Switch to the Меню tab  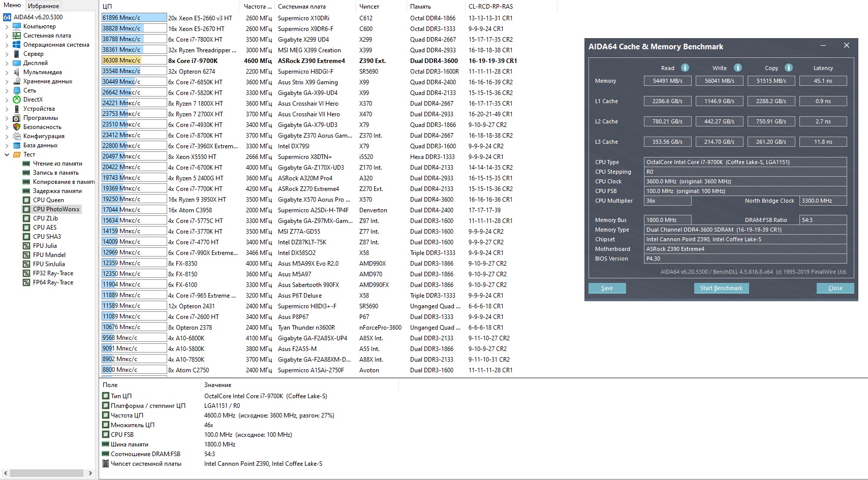(12, 6)
